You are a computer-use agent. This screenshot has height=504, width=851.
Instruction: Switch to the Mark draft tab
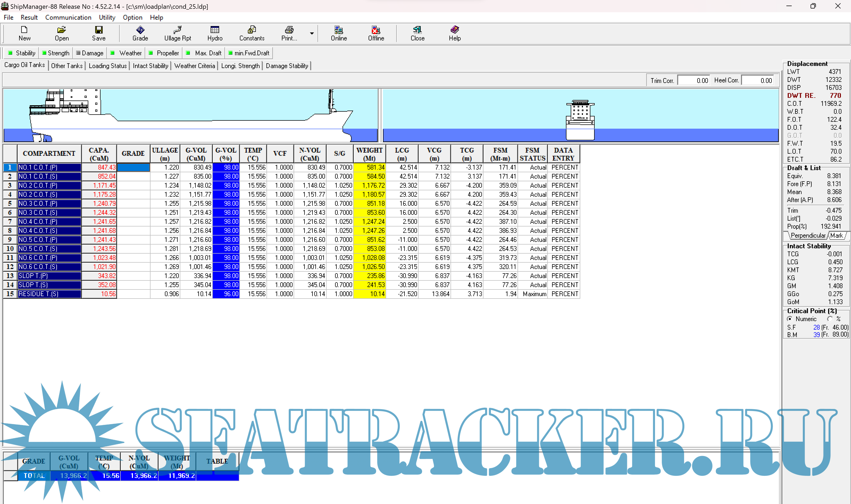pyautogui.click(x=836, y=235)
